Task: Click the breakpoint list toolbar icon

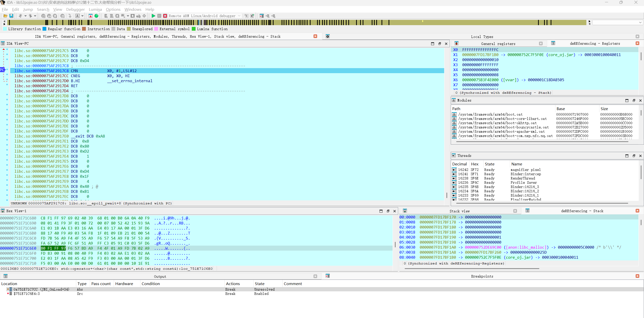Action: (262, 16)
